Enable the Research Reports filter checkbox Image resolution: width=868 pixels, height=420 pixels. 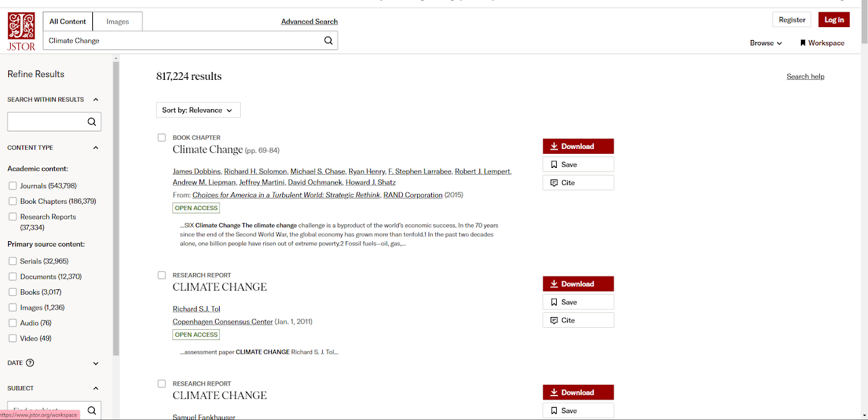point(13,217)
